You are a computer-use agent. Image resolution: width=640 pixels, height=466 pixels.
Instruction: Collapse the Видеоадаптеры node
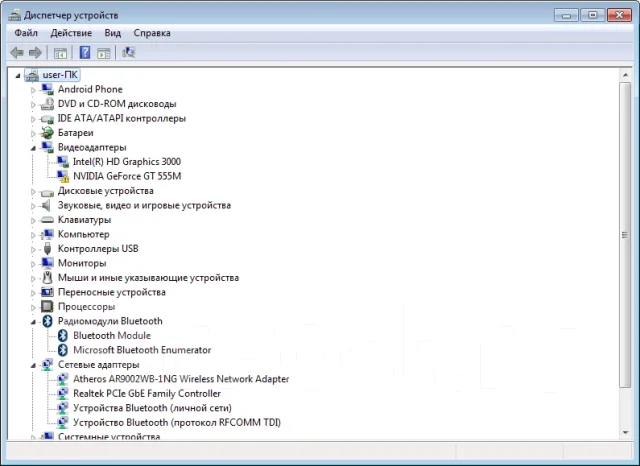33,148
